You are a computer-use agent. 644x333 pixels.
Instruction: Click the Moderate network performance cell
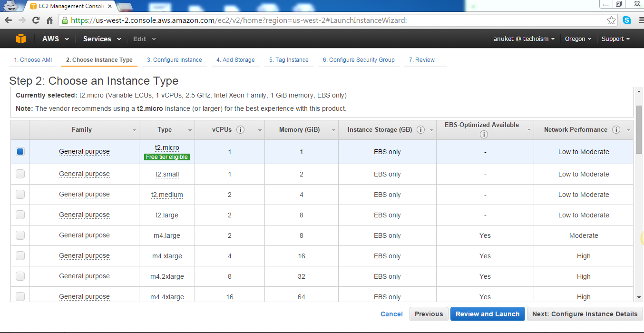coord(584,235)
